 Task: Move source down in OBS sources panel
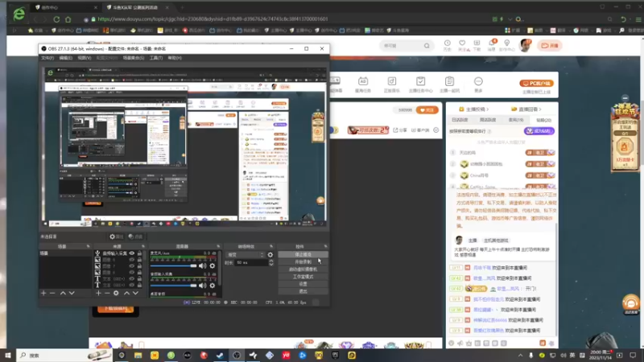135,293
